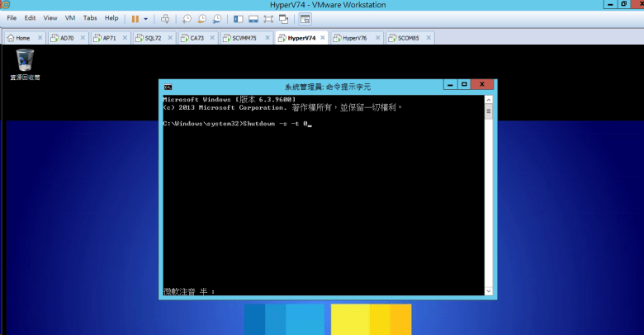644x335 pixels.
Task: Toggle the library sidebar view icon
Action: 239,17
